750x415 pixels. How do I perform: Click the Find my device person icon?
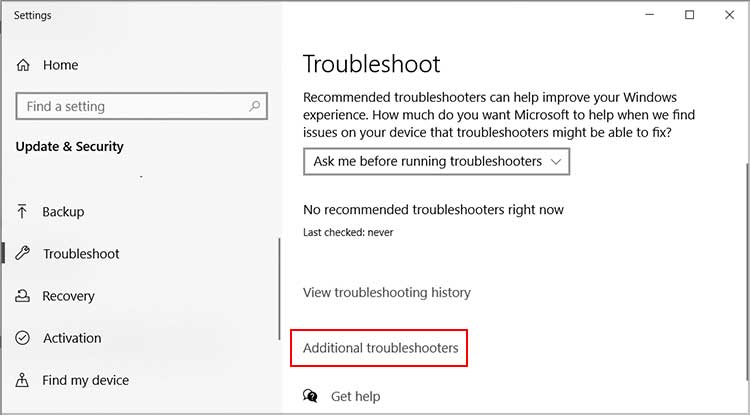[x=22, y=380]
